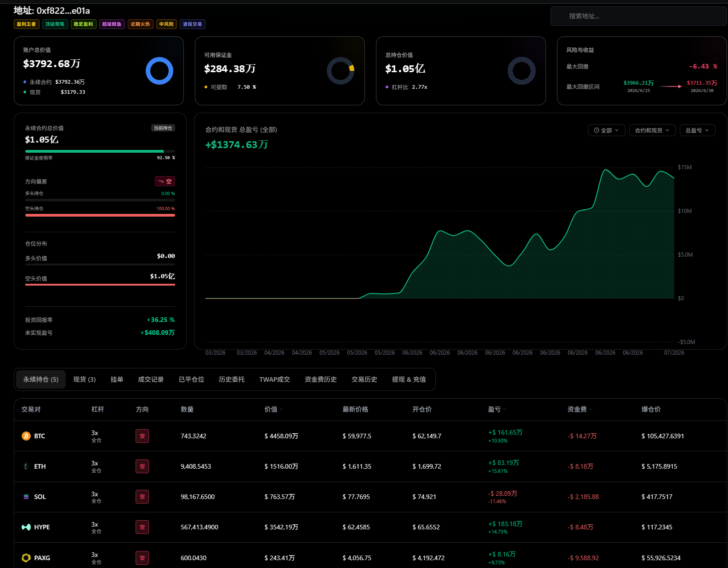The height and width of the screenshot is (568, 728).
Task: Click the 超级鲸鱼 tag
Action: tap(112, 24)
